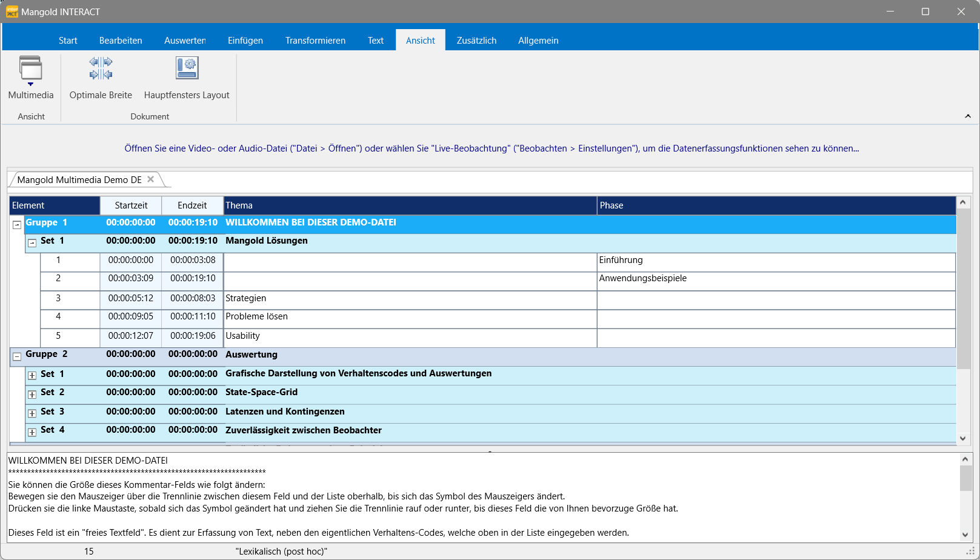Select the Usability theme cell
980x560 pixels.
point(410,338)
